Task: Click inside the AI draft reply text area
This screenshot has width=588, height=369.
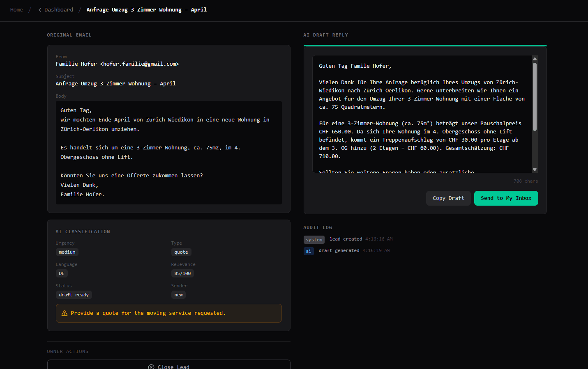Action: click(421, 114)
